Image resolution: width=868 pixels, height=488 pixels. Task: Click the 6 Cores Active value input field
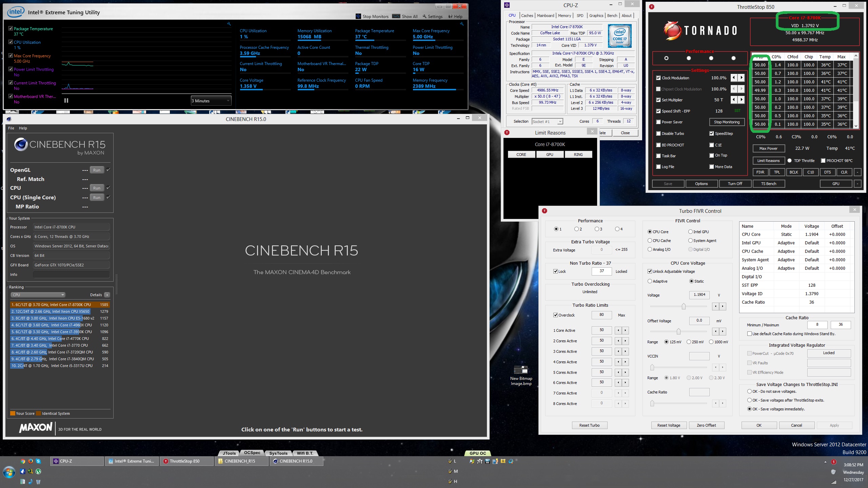[x=601, y=382]
